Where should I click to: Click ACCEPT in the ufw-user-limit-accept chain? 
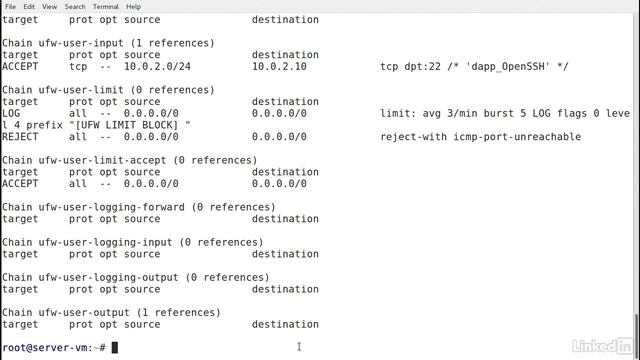pos(20,184)
